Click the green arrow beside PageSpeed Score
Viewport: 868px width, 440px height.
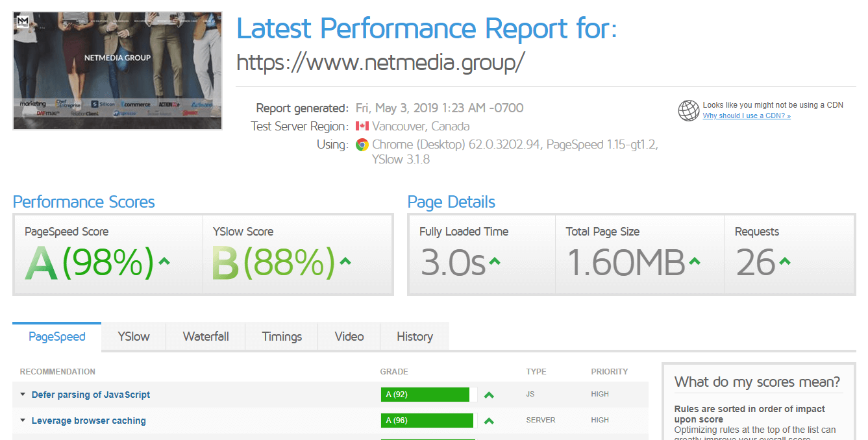(x=164, y=262)
